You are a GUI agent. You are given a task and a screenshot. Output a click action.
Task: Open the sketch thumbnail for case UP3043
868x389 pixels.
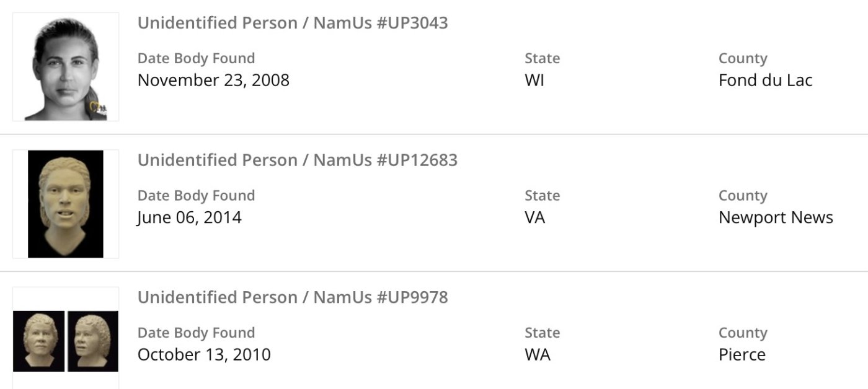pyautogui.click(x=66, y=67)
